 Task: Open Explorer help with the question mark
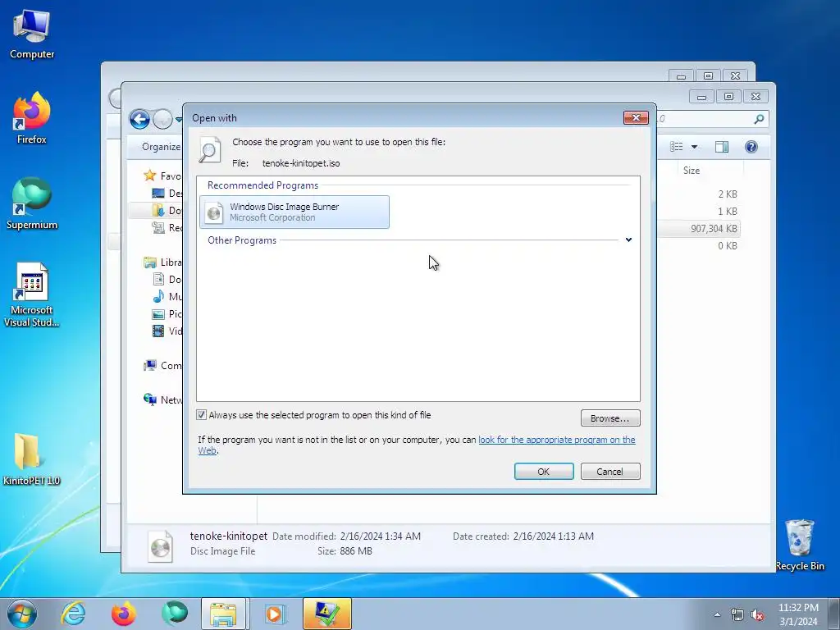point(751,147)
